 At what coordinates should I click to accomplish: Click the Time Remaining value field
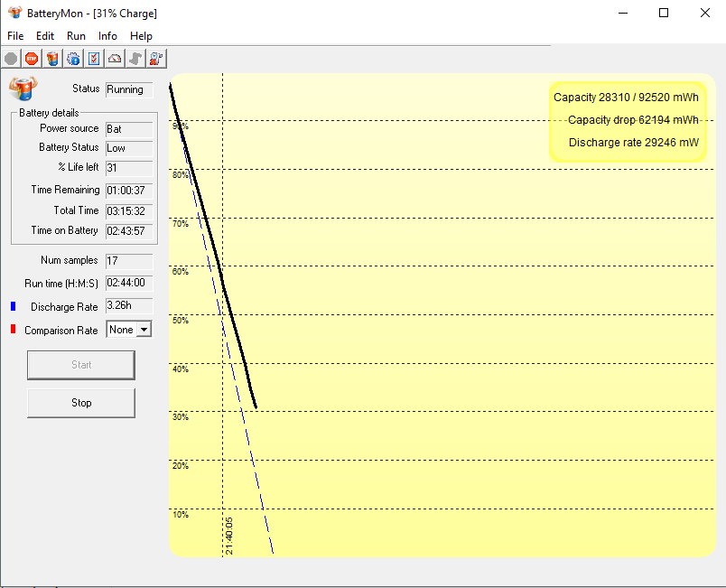point(128,190)
